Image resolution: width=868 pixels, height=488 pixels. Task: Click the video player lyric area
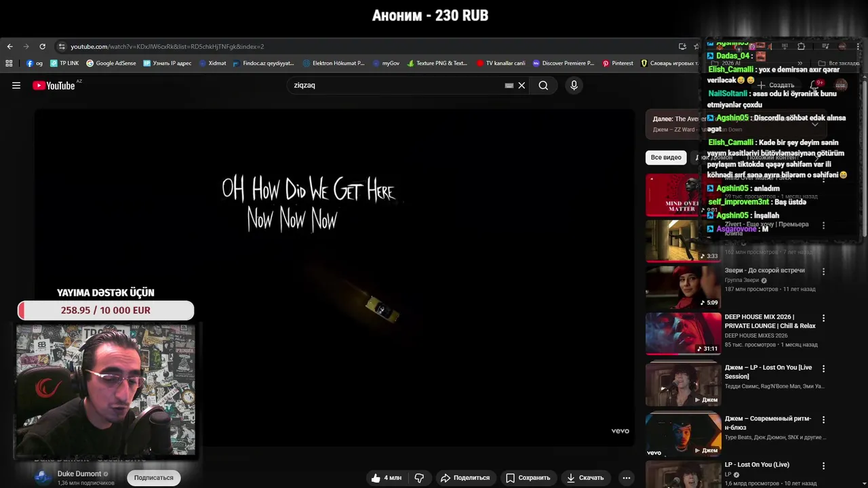tap(335, 278)
